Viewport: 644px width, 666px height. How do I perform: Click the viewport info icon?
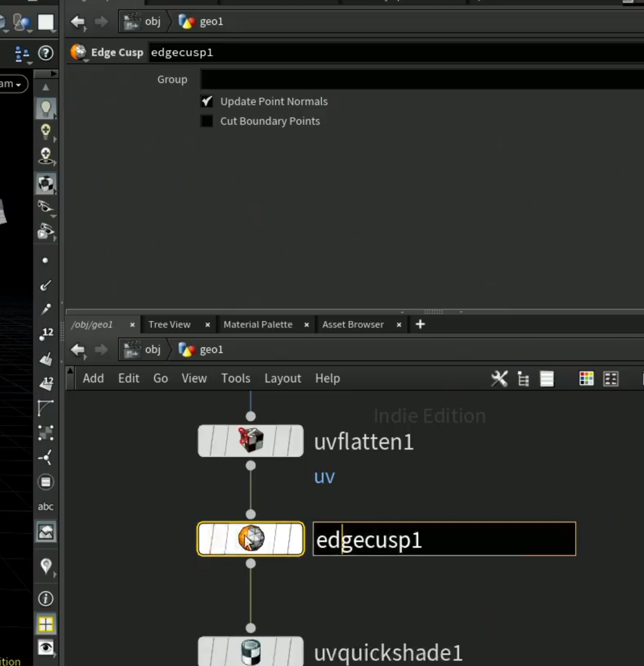tap(45, 598)
